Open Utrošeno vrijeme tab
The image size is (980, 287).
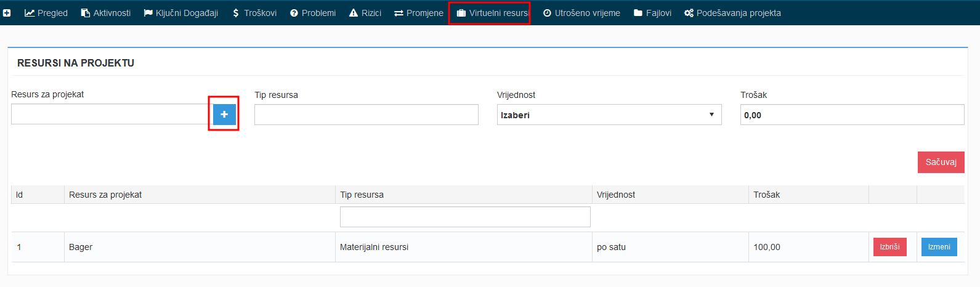point(581,13)
